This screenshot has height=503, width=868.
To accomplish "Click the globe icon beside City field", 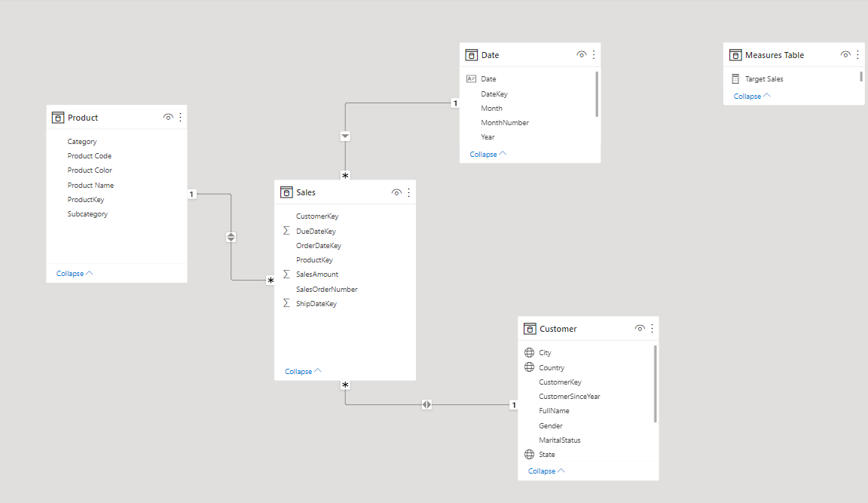I will pos(529,353).
